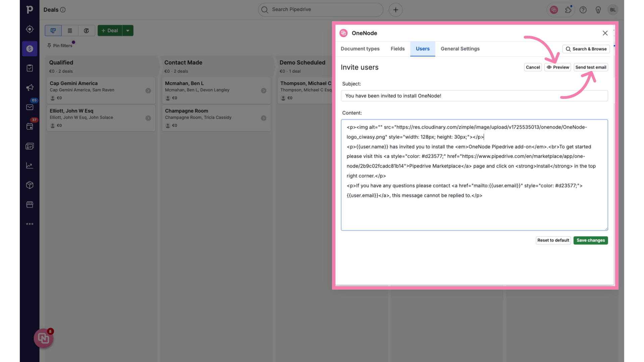644x362 pixels.
Task: Open the help question mark icon
Action: pos(583,10)
